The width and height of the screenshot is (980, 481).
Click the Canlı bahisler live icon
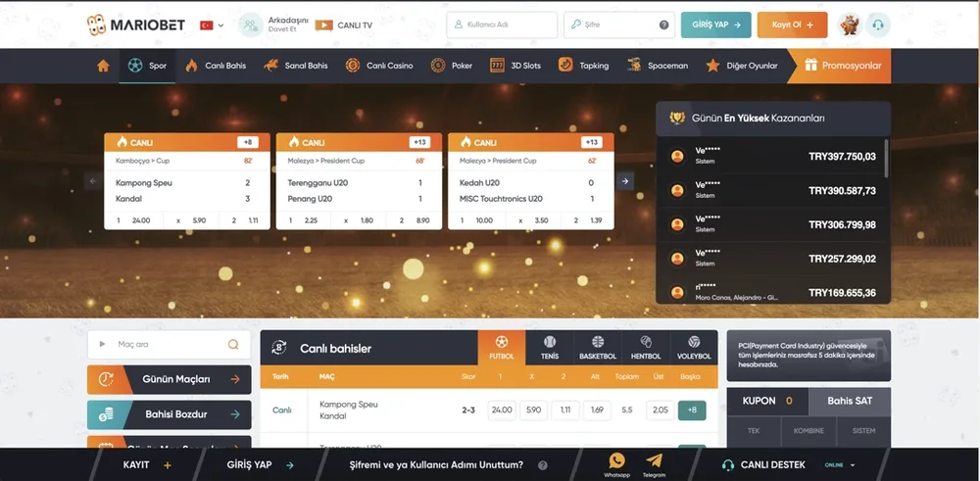point(279,348)
